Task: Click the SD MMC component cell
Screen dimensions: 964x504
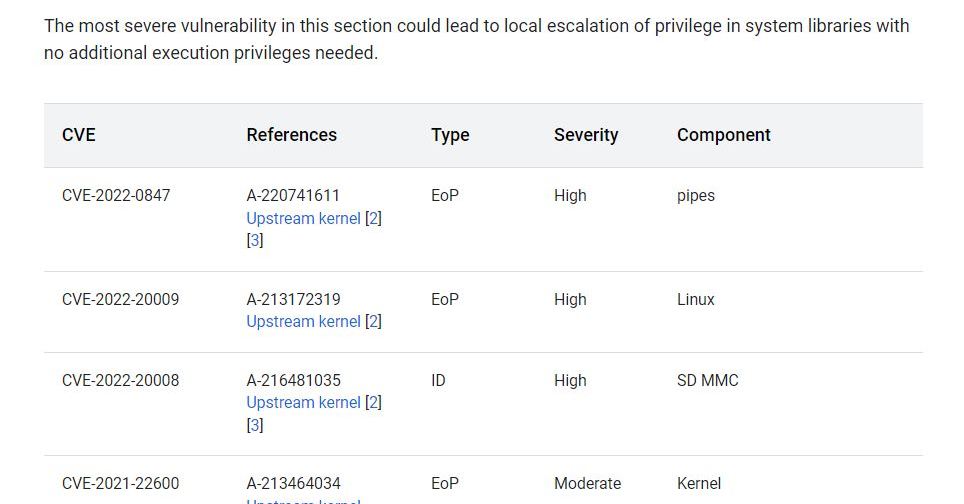Action: [x=707, y=380]
